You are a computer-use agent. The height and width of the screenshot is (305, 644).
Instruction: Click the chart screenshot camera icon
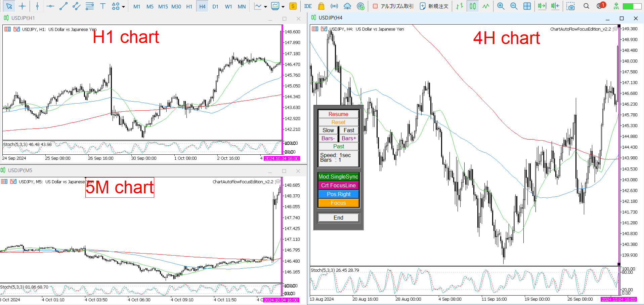pos(570,6)
